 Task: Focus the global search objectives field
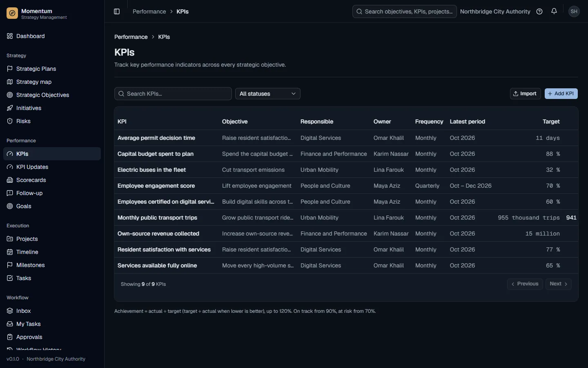pyautogui.click(x=404, y=11)
